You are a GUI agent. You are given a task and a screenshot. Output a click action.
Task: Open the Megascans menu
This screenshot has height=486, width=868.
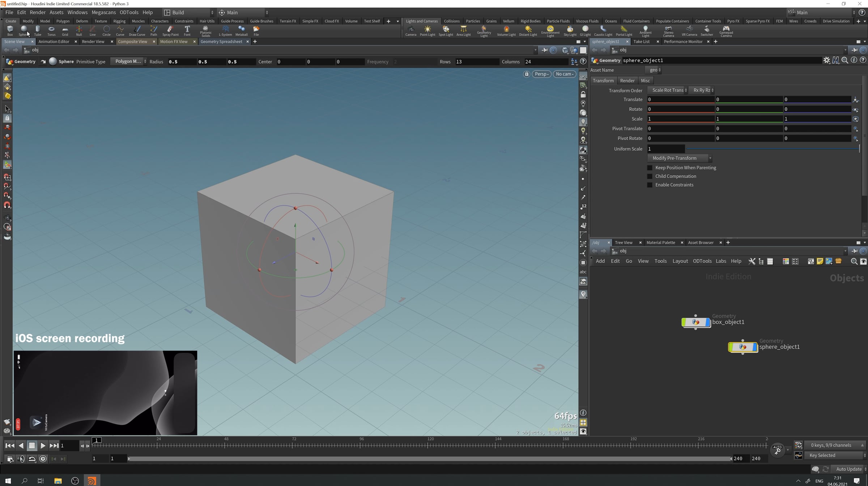[x=104, y=12]
